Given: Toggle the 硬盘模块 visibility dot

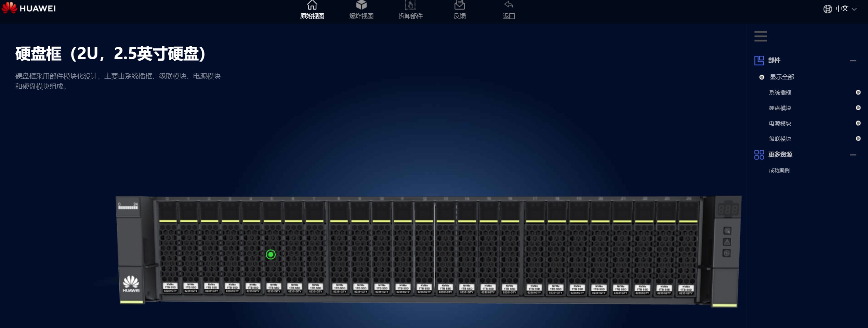Looking at the screenshot, I should point(858,108).
